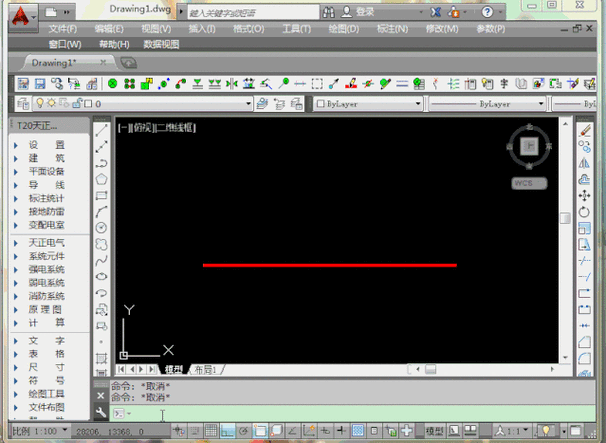The image size is (606, 443).
Task: Click the Autodesk Exchange X icon
Action: pyautogui.click(x=436, y=12)
